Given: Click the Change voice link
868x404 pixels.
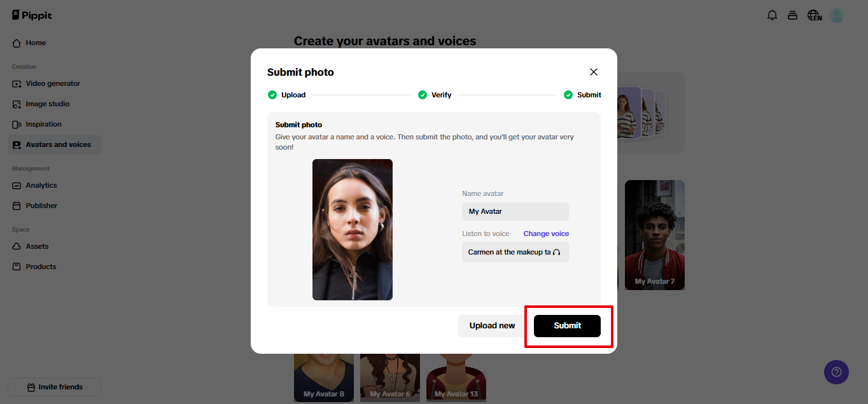Looking at the screenshot, I should [x=546, y=233].
